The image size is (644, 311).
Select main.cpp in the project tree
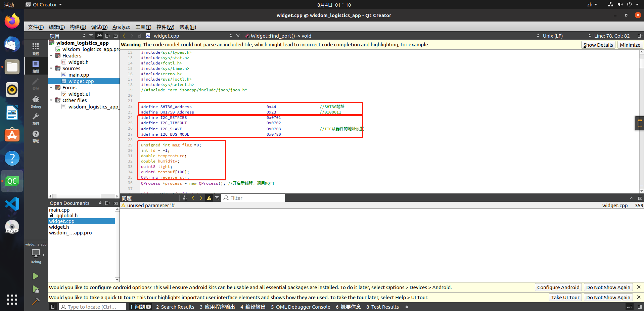coord(79,75)
